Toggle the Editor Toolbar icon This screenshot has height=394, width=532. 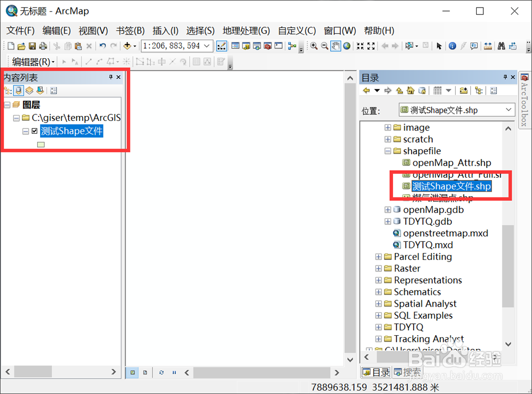pyautogui.click(x=221, y=46)
